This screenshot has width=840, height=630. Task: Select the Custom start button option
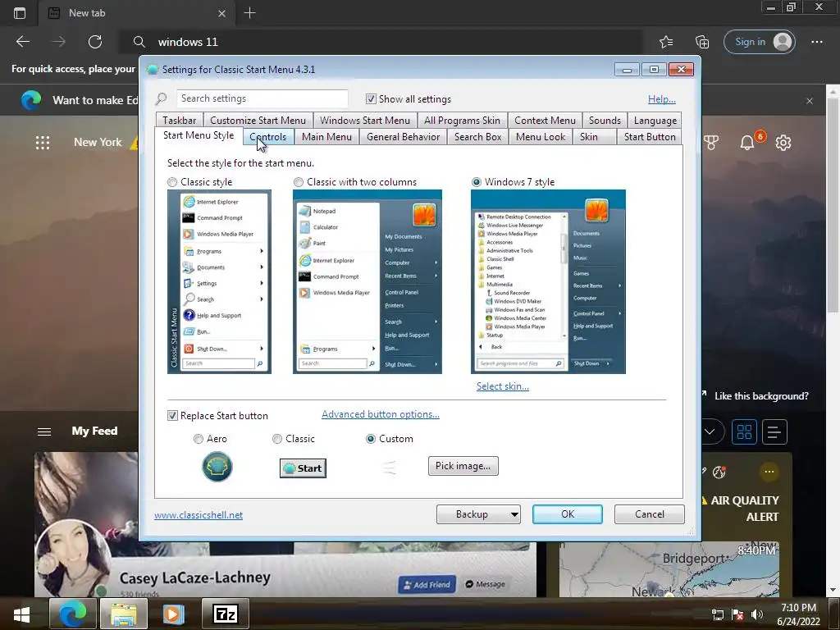click(x=370, y=439)
